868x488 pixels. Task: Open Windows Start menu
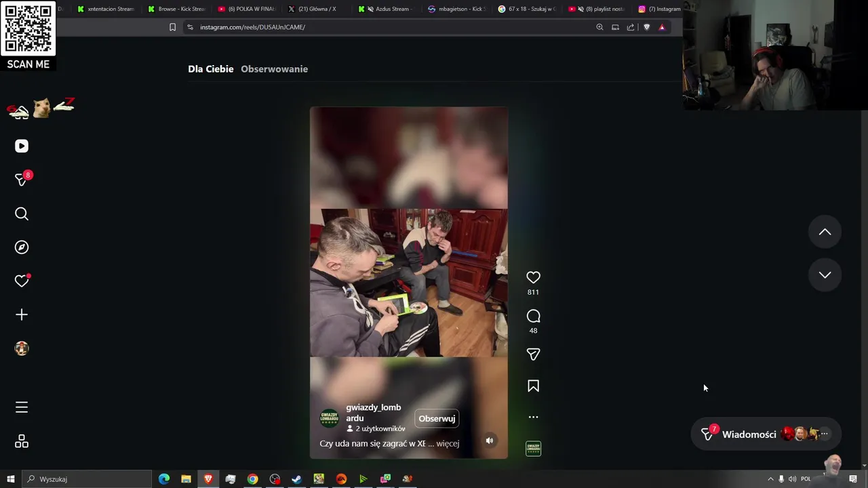pyautogui.click(x=10, y=479)
